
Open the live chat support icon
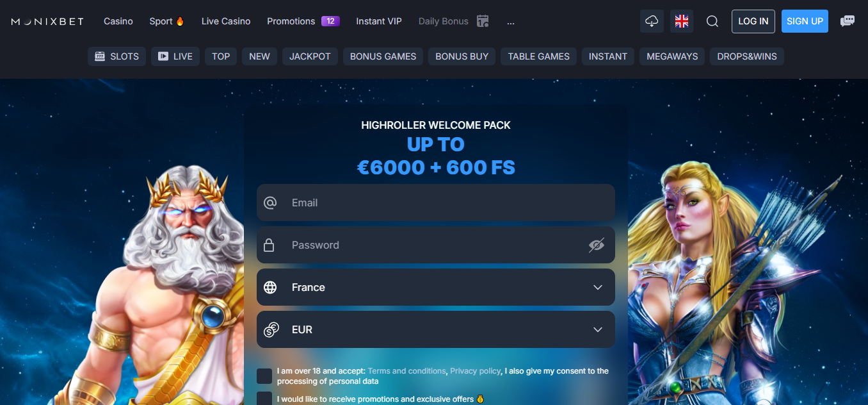848,21
